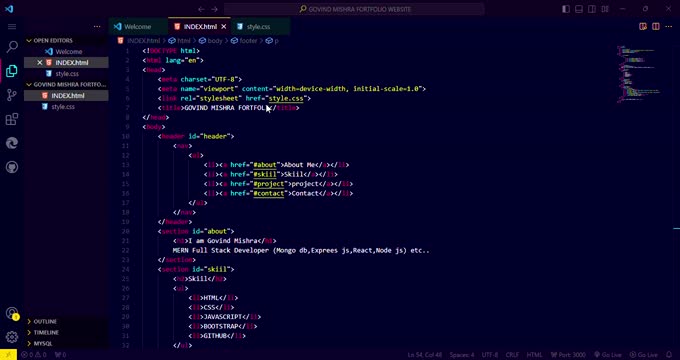
Task: Toggle the bottom Panel layout button
Action: 579,9
